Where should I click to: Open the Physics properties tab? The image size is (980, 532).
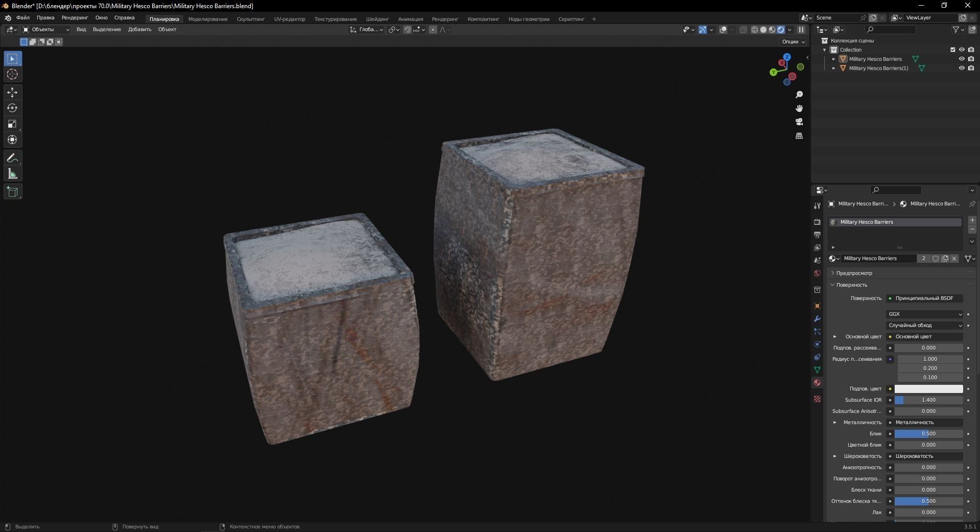817,344
